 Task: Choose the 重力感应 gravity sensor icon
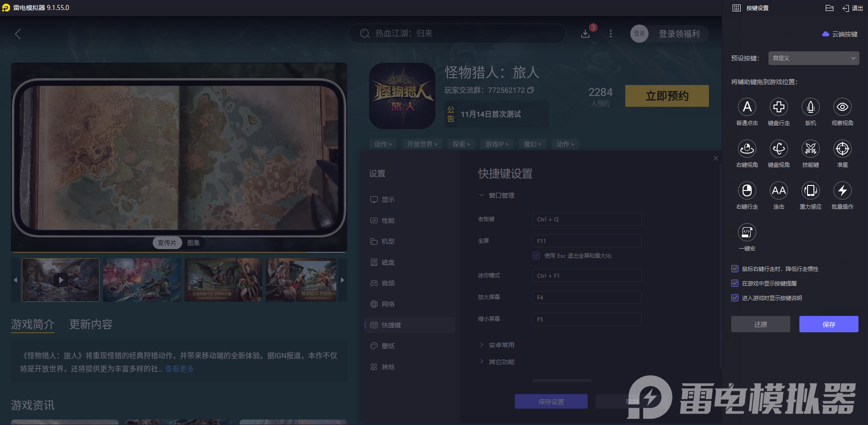811,191
